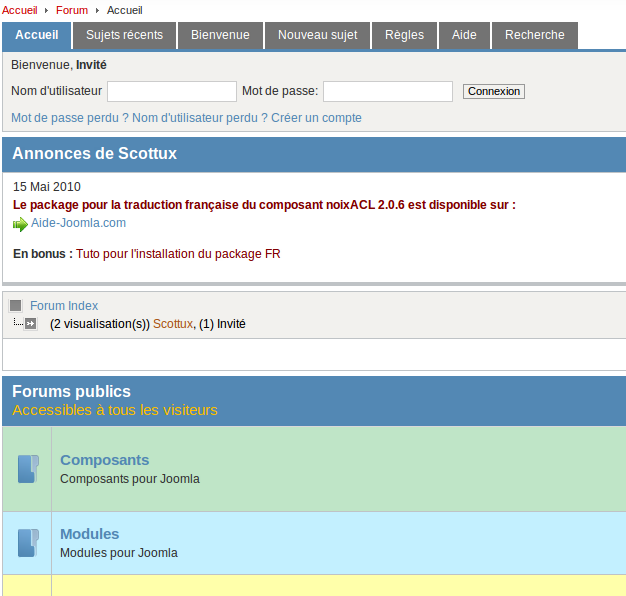Image resolution: width=626 pixels, height=596 pixels.
Task: Open the Règles tab
Action: pyautogui.click(x=405, y=35)
